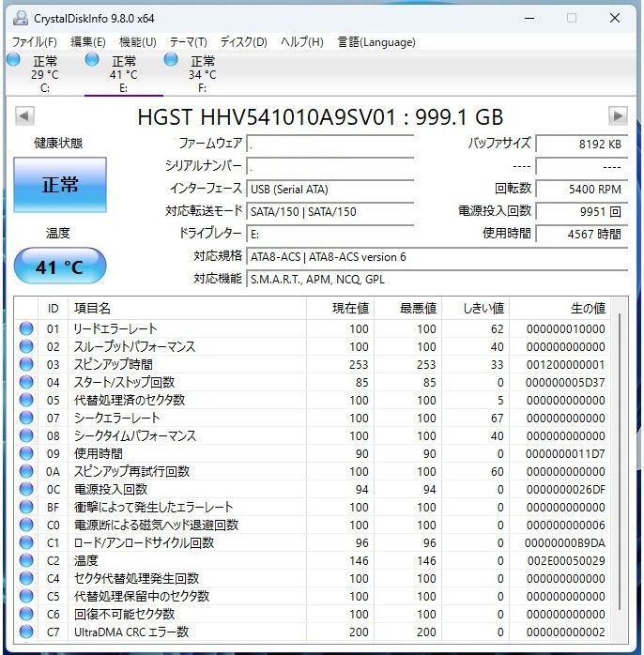
Task: Click status orb for ID 07 シークエラーレート
Action: [x=26, y=418]
